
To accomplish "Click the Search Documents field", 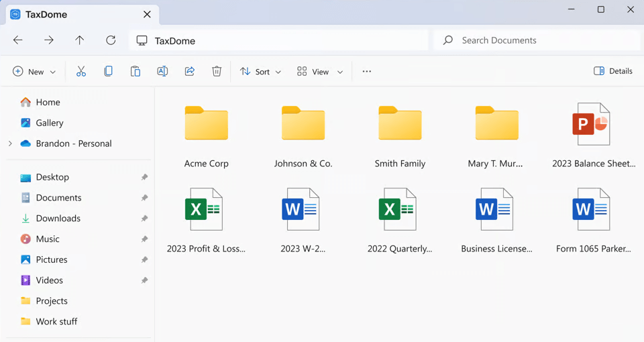I will click(x=537, y=40).
